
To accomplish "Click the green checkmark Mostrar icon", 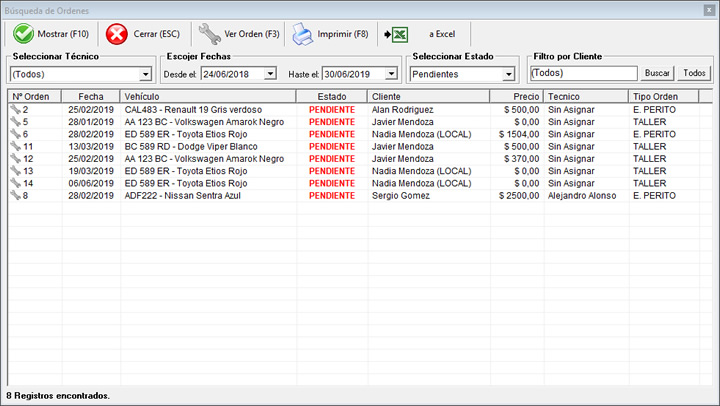I will pyautogui.click(x=23, y=34).
